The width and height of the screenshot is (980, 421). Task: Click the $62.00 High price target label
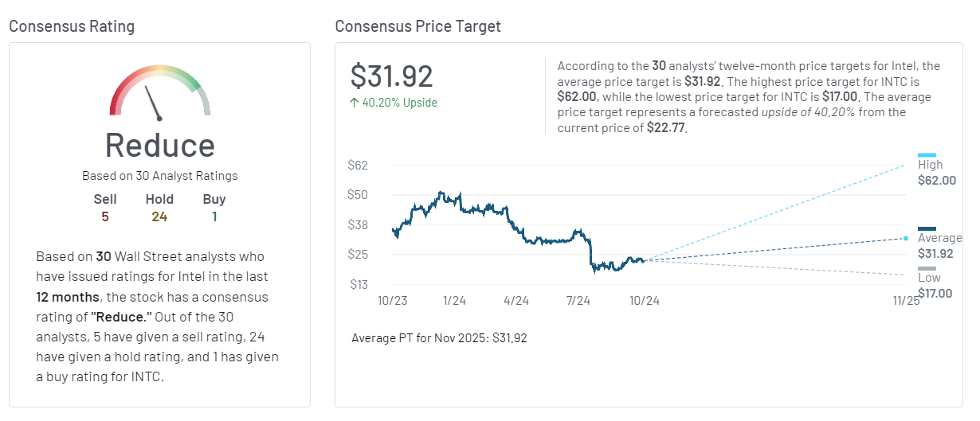[937, 181]
